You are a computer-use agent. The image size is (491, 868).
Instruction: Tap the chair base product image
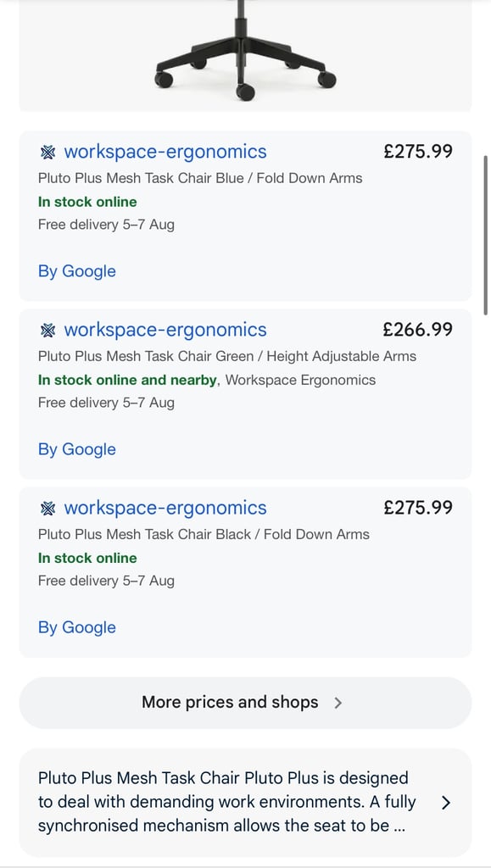coord(245,53)
